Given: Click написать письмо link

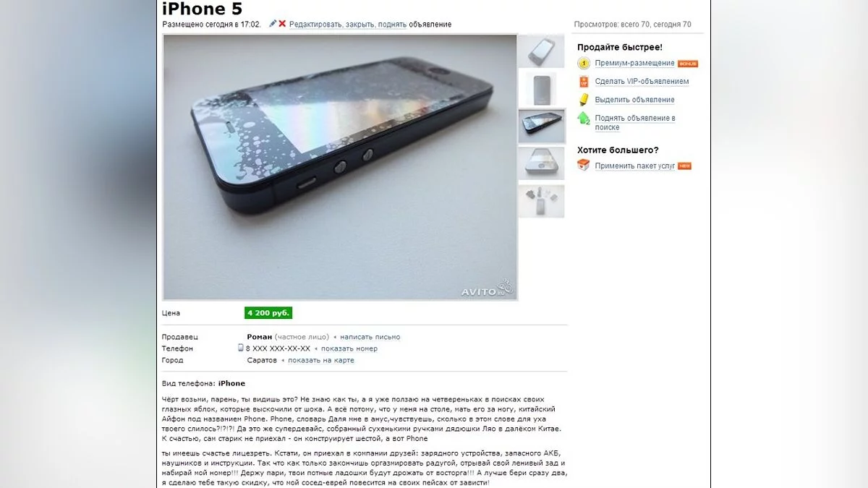Looking at the screenshot, I should coord(370,337).
